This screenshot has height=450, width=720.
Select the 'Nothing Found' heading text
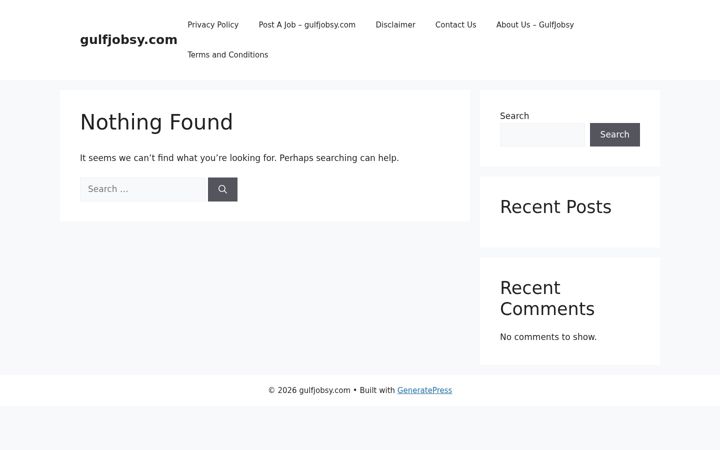pos(157,122)
